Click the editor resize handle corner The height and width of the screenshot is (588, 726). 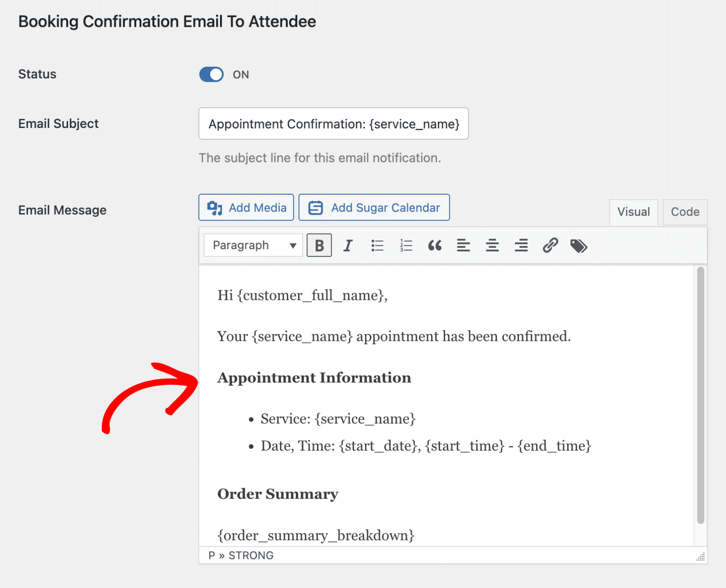pyautogui.click(x=701, y=557)
